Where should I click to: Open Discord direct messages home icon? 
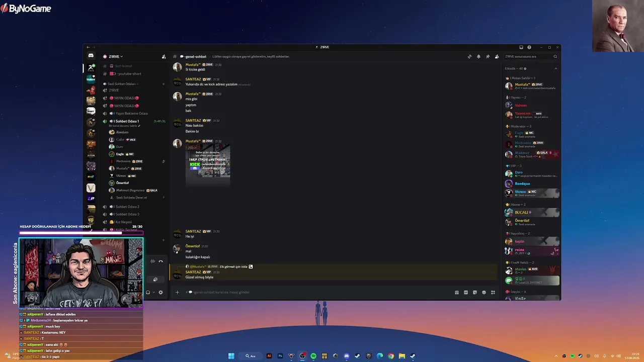tap(91, 56)
